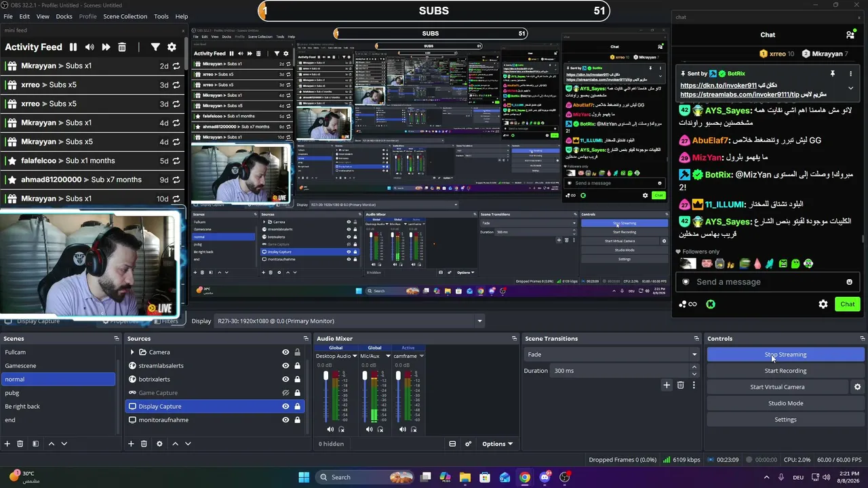Enable Studio Mode
This screenshot has width=868, height=488.
coord(785,403)
